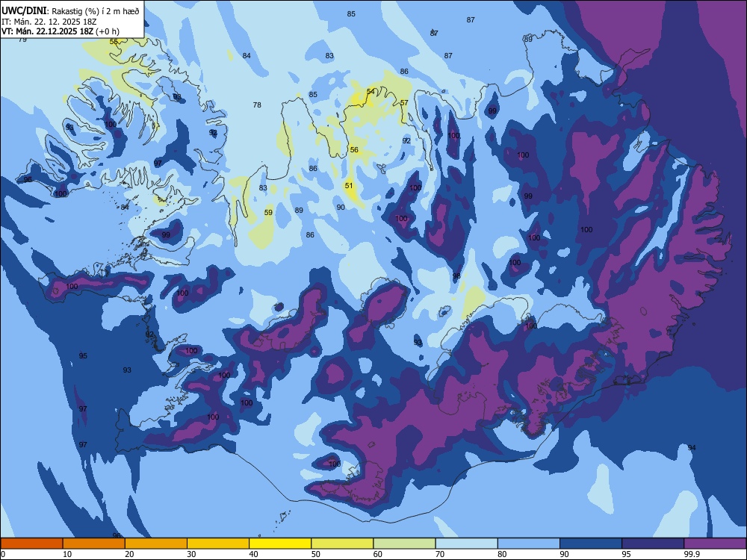Image resolution: width=747 pixels, height=560 pixels.
Task: Click the "IT: Mán. 22. 12. 2025 18Z" line
Action: click(49, 22)
